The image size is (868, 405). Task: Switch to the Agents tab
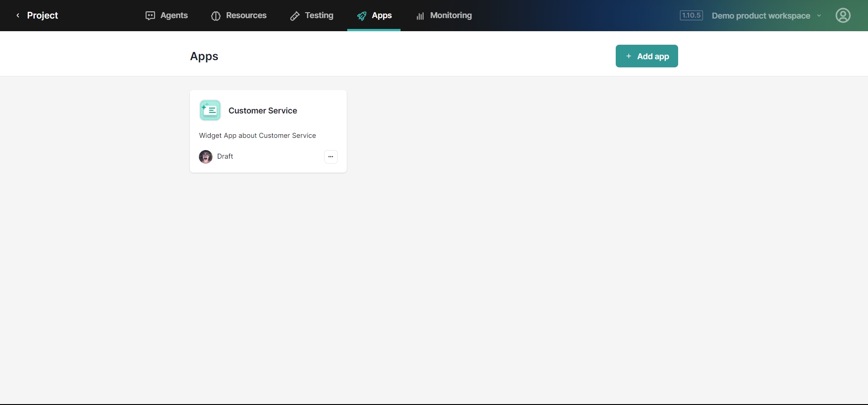tap(174, 15)
